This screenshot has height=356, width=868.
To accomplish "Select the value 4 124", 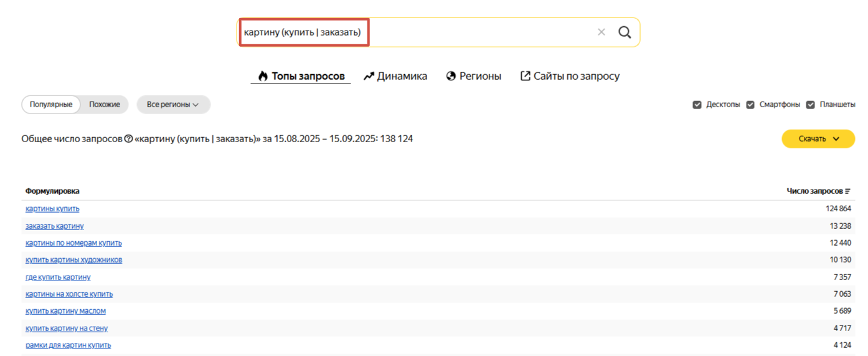I will pos(842,345).
